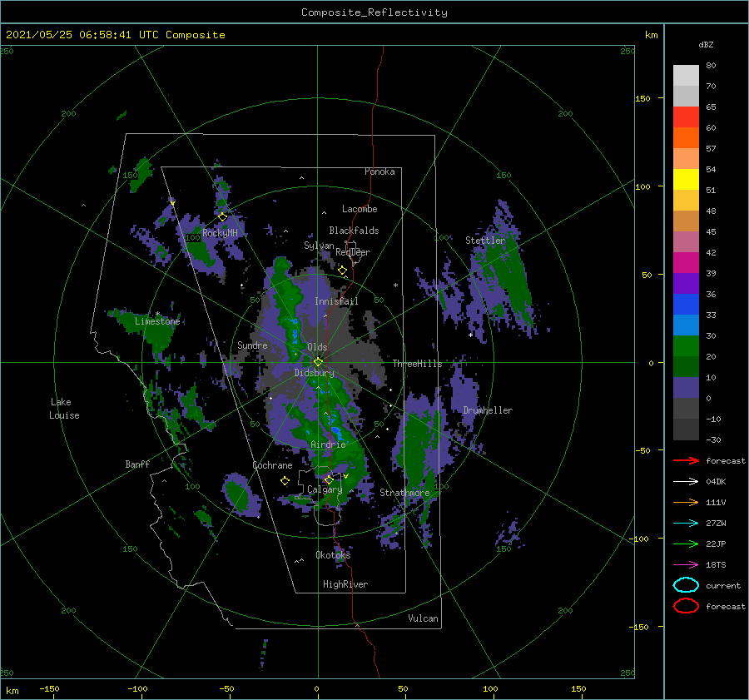Click the 04DK legend label
Screen dimensions: 749x700
[716, 482]
